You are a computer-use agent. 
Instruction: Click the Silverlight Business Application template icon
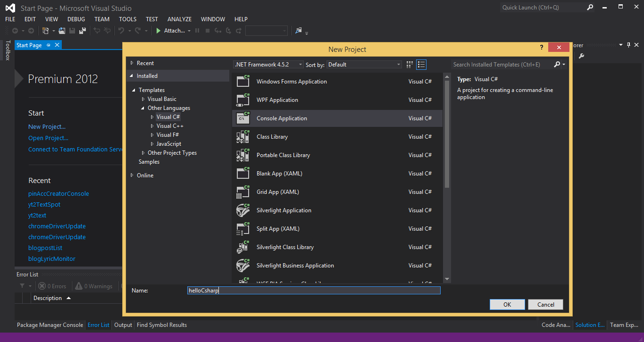(x=243, y=265)
